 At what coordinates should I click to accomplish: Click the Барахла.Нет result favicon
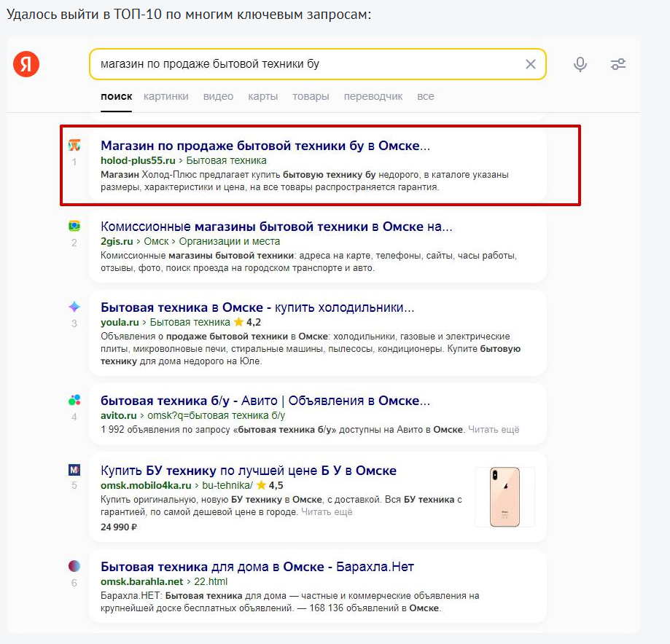(x=74, y=566)
